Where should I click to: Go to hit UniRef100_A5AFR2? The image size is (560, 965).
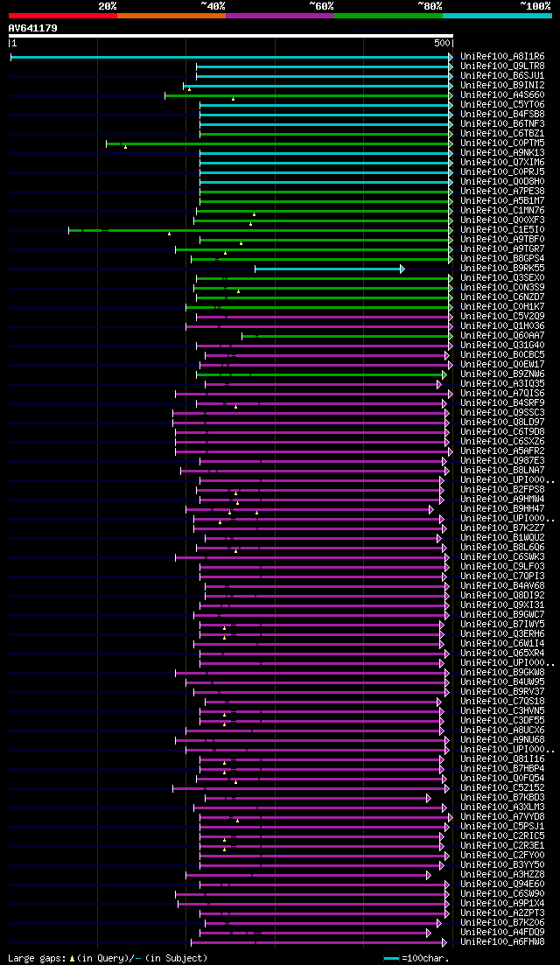502,451
